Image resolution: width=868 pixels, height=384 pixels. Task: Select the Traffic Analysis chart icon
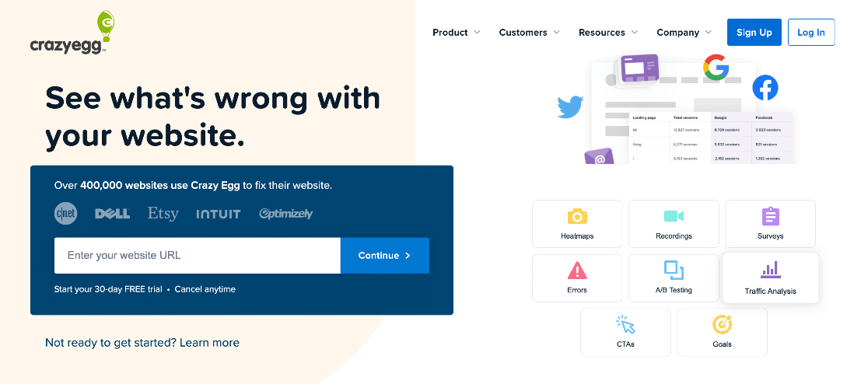(770, 271)
